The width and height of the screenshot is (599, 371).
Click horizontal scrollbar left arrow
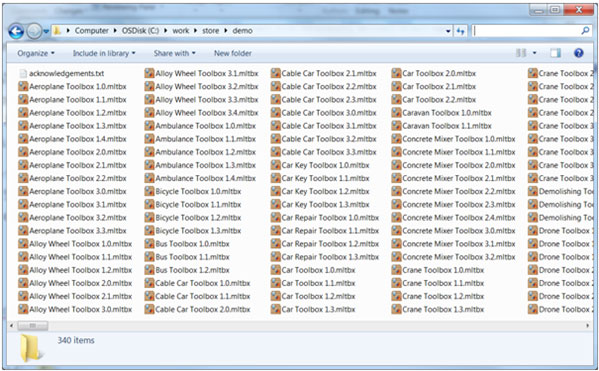click(11, 326)
